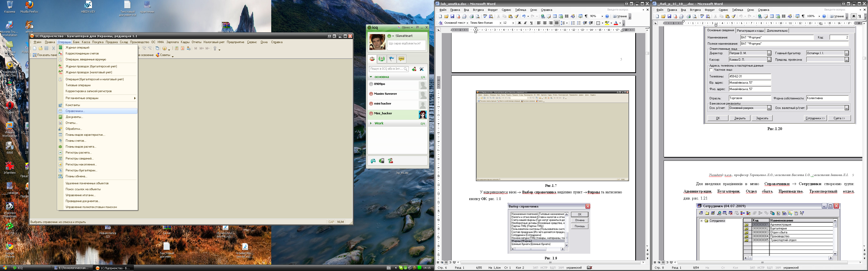868x271 pixels.
Task: Click Insert Excel sheet icon in Лаб_р_1С Word window
Action: pyautogui.click(x=778, y=16)
